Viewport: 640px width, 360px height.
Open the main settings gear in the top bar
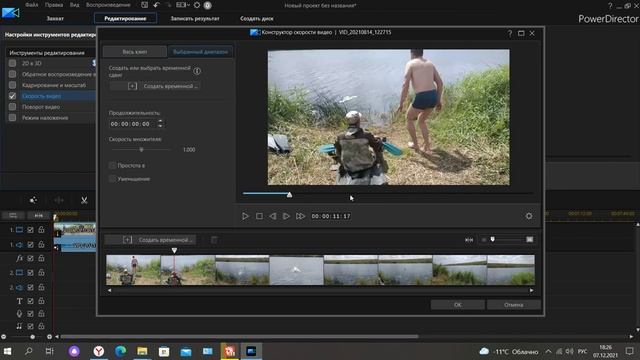click(197, 5)
